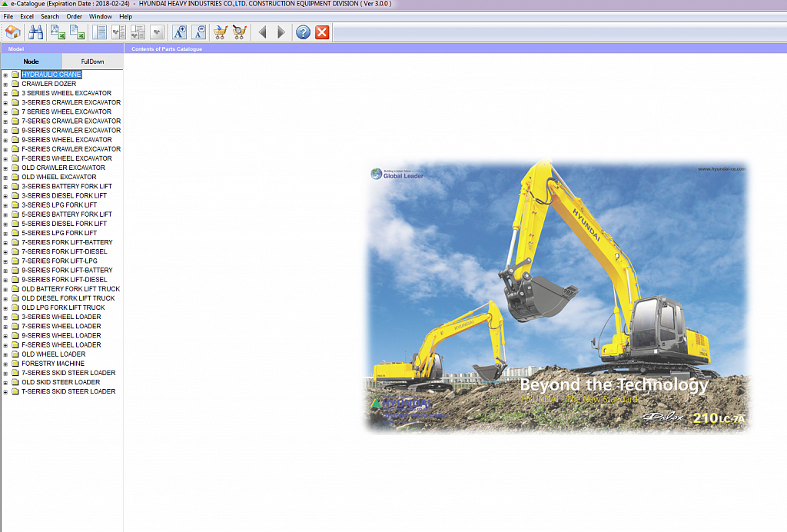Select 5-SERIES LPG FORK LIFT in the tree
This screenshot has width=787, height=532.
pos(59,233)
